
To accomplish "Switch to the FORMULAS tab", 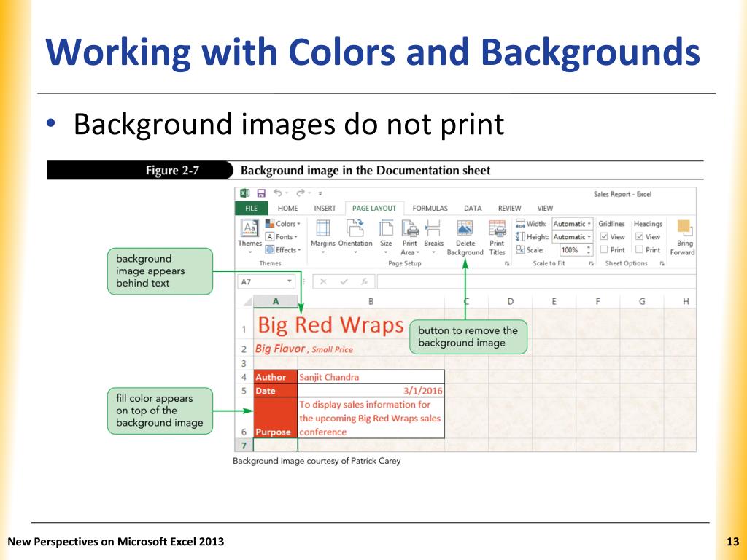I will 430,208.
